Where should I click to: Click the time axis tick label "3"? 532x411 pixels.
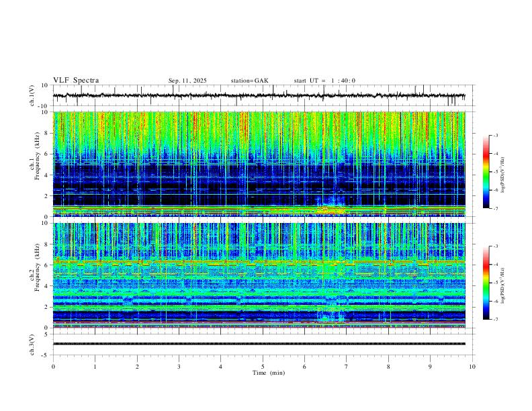pos(179,367)
